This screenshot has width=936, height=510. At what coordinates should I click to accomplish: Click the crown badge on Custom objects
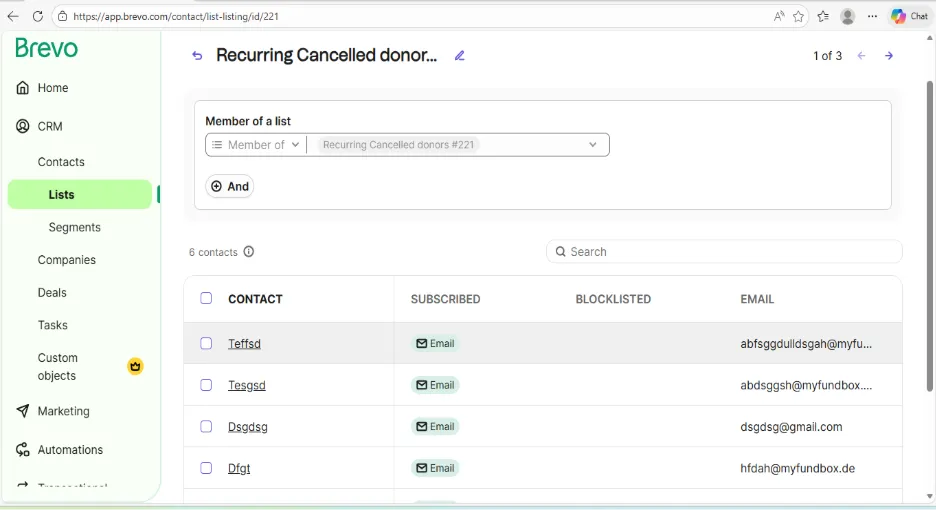pos(136,366)
